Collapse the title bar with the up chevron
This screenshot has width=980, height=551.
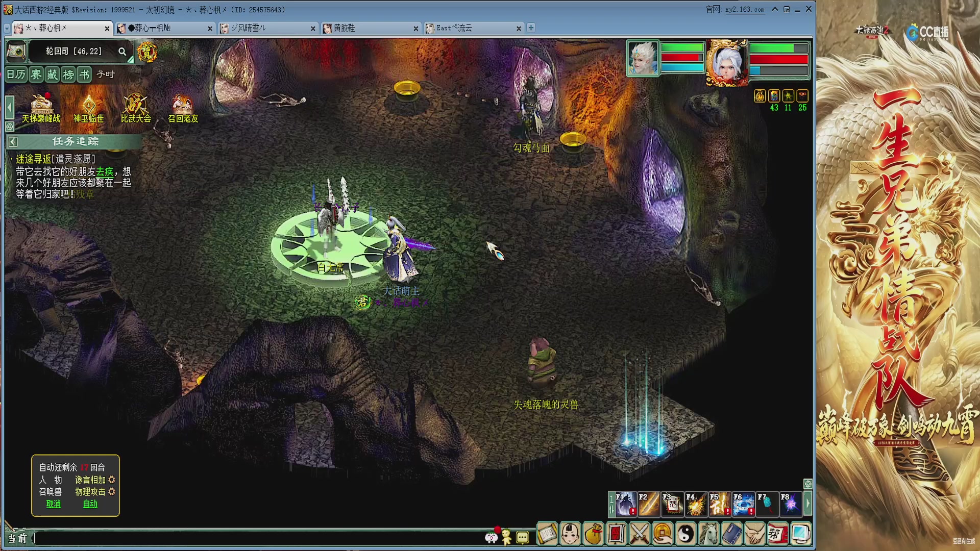point(775,9)
